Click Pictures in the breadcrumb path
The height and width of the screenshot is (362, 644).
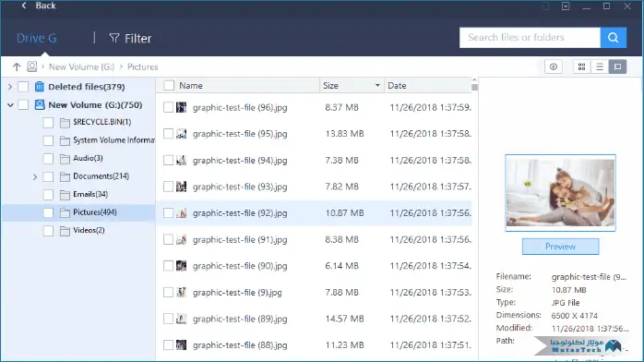142,66
